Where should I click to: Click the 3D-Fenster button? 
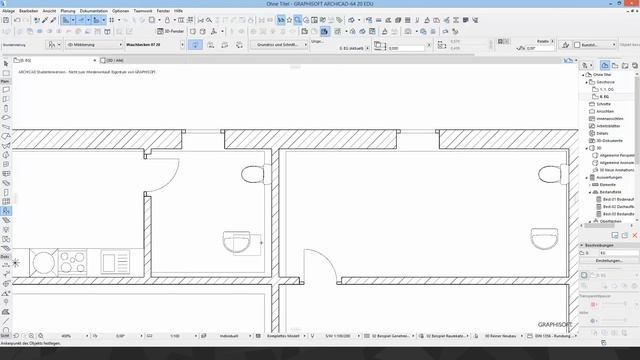[x=170, y=31]
